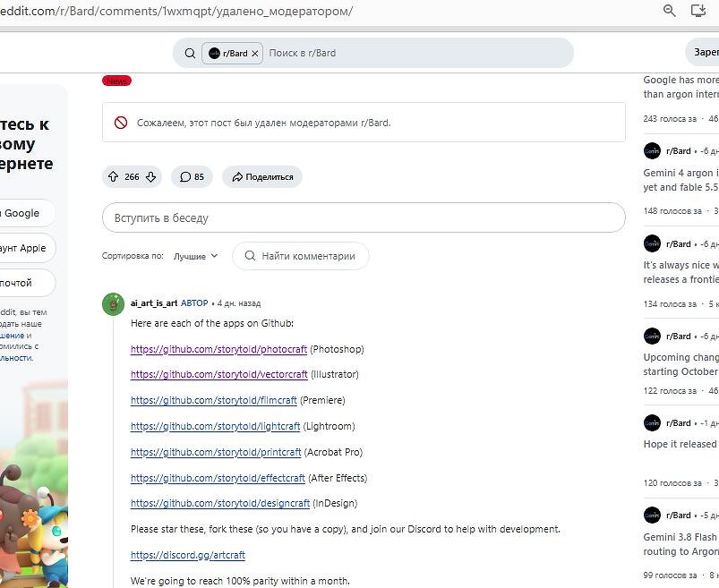Click the search magnifier icon in Reddit search

190,53
